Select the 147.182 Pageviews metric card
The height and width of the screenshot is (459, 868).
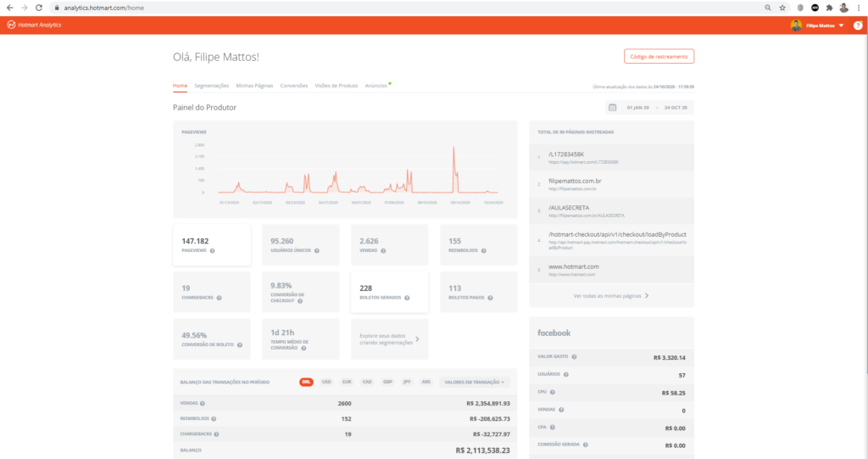211,245
